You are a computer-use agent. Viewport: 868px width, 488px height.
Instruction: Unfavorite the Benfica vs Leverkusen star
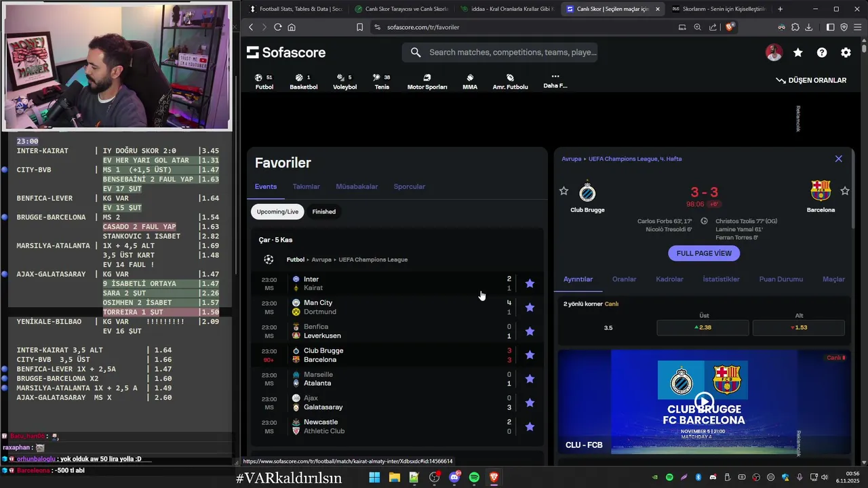click(530, 331)
